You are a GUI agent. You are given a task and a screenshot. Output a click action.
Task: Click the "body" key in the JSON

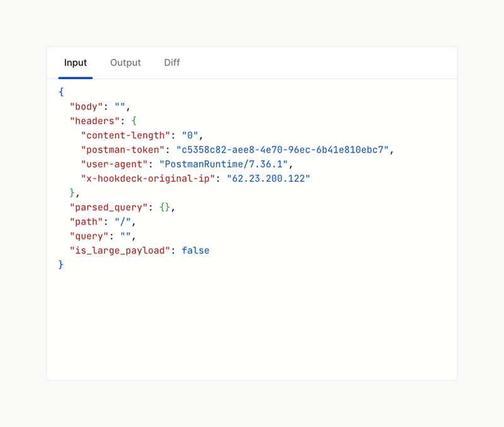[x=85, y=106]
